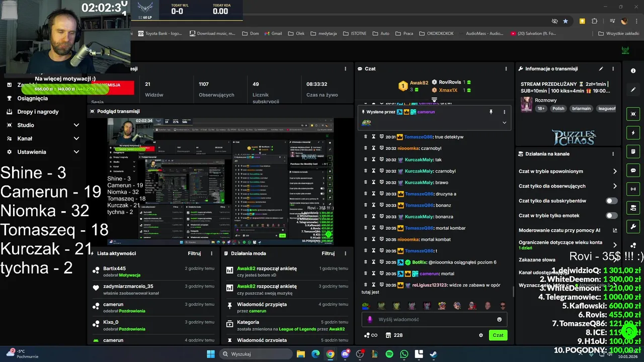Toggle Czat tylko dla subskrybentów switch
Image resolution: width=644 pixels, height=362 pixels.
click(611, 201)
